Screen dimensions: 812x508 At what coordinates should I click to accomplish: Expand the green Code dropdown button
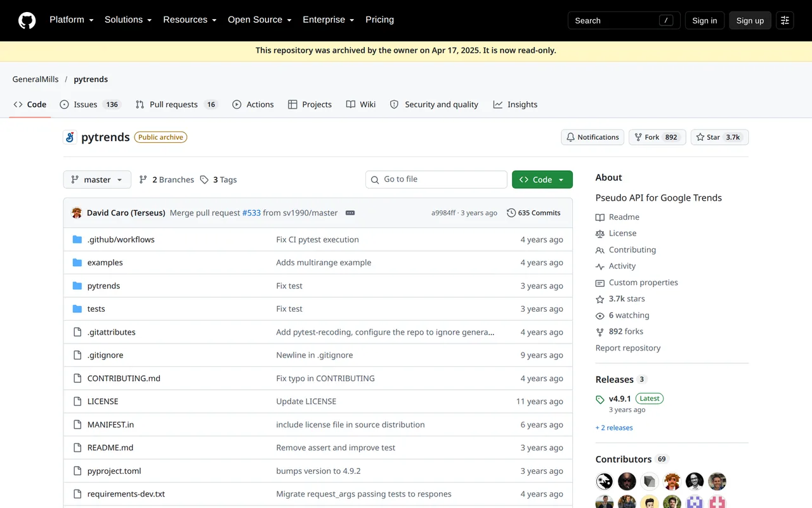[x=542, y=180]
